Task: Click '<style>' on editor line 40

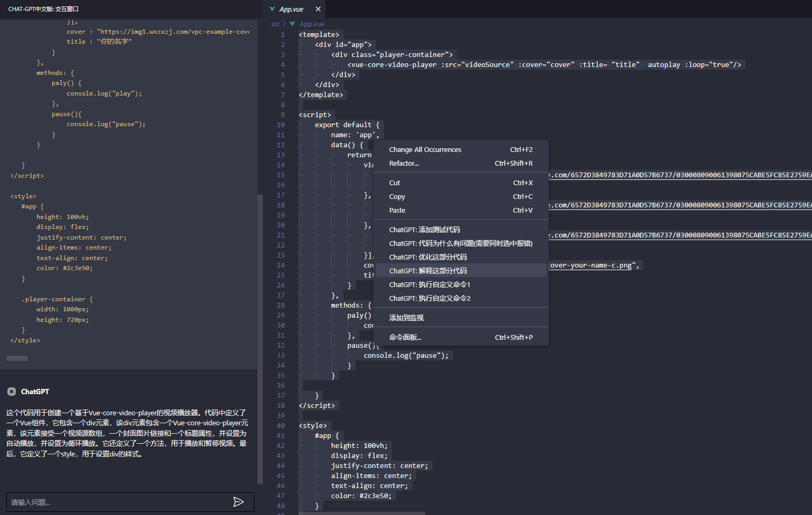Action: click(313, 425)
